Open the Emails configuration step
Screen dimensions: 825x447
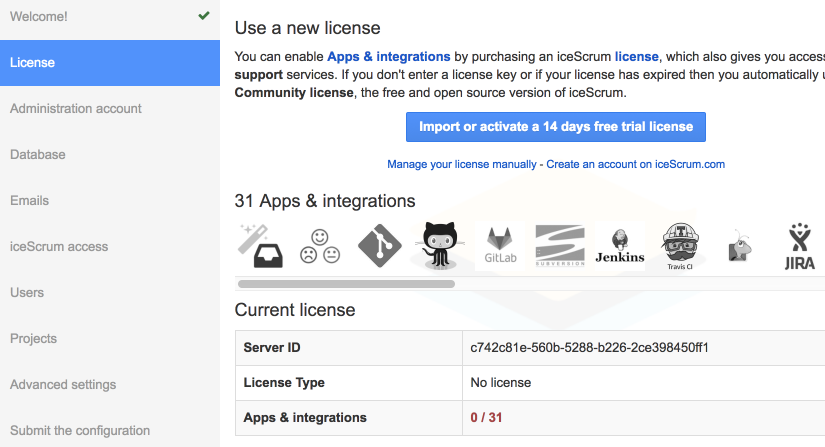tap(30, 200)
